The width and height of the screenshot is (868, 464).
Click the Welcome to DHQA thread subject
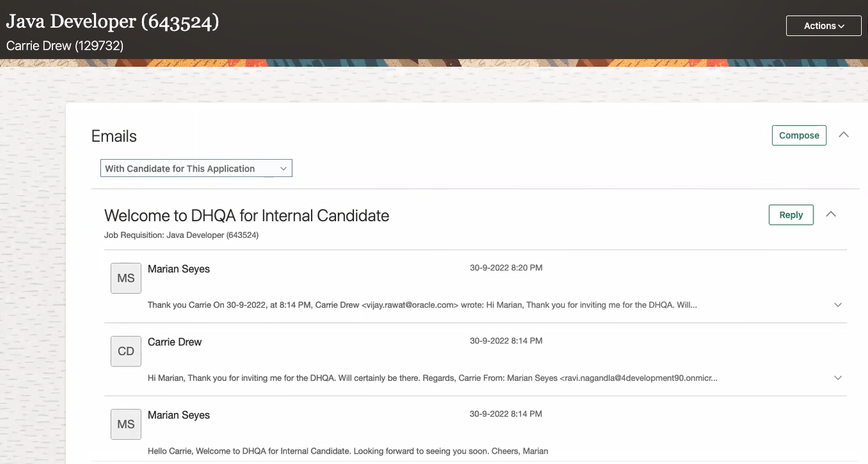coord(247,216)
